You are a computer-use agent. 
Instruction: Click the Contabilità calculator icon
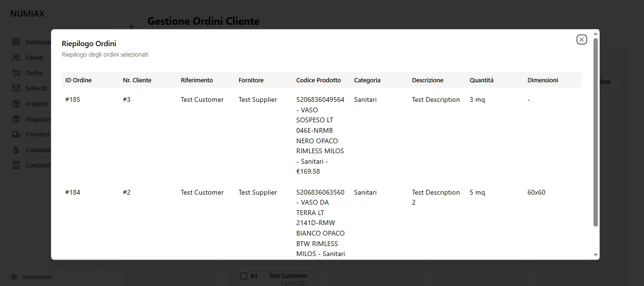click(x=15, y=165)
